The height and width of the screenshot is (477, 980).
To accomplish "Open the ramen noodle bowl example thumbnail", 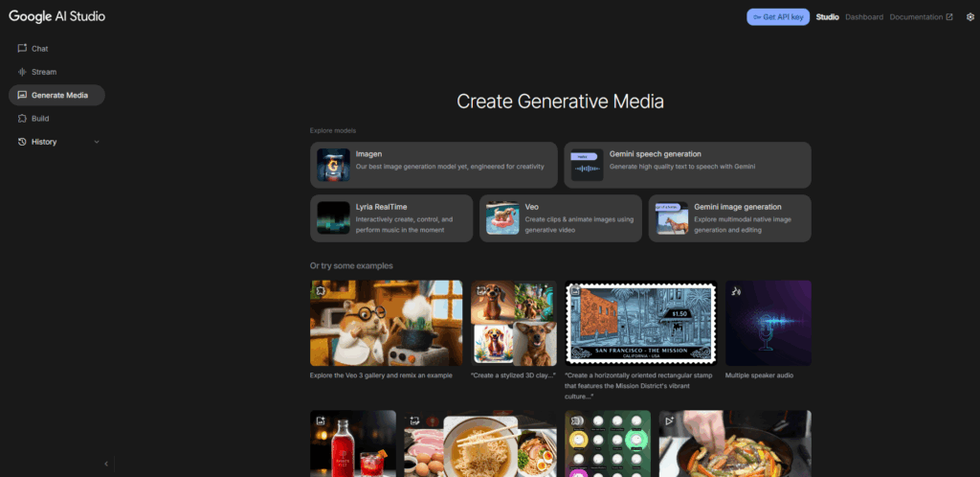I will coord(480,443).
